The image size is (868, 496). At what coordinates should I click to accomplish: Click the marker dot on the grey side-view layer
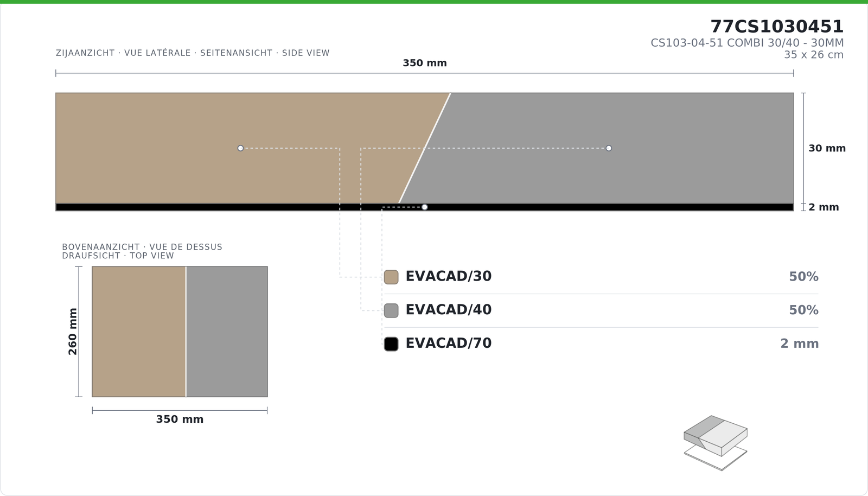tap(609, 148)
